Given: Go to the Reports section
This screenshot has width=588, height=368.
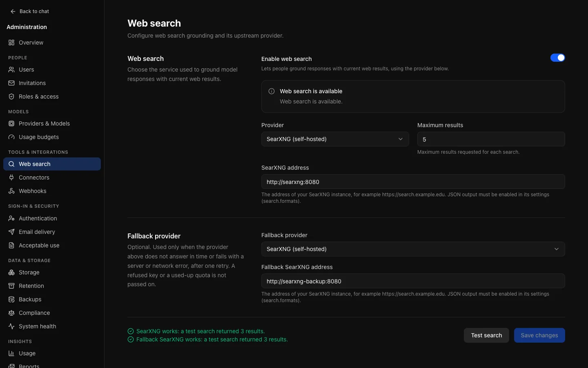Looking at the screenshot, I should (x=52, y=365).
